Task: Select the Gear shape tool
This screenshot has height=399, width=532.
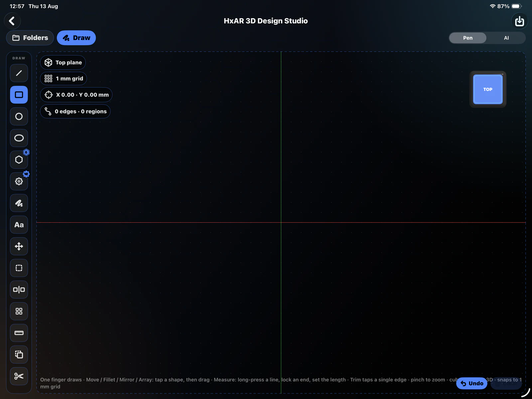Action: [x=19, y=181]
